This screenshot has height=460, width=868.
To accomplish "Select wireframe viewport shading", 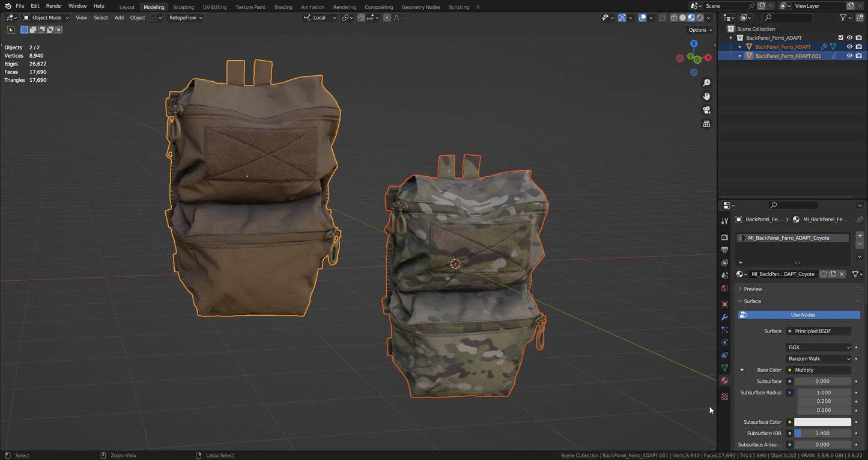I will pyautogui.click(x=674, y=18).
